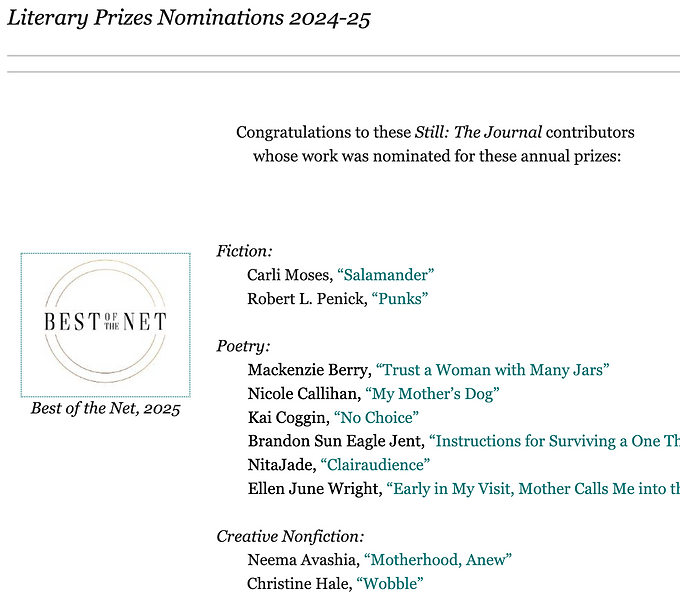680x606 pixels.
Task: Click the Best of the Net logo image
Action: tap(105, 324)
